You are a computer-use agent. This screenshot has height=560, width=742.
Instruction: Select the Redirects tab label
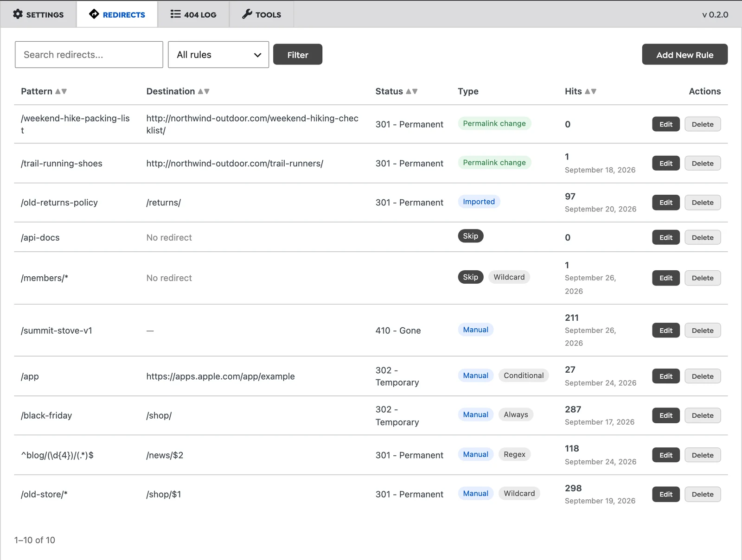click(124, 15)
